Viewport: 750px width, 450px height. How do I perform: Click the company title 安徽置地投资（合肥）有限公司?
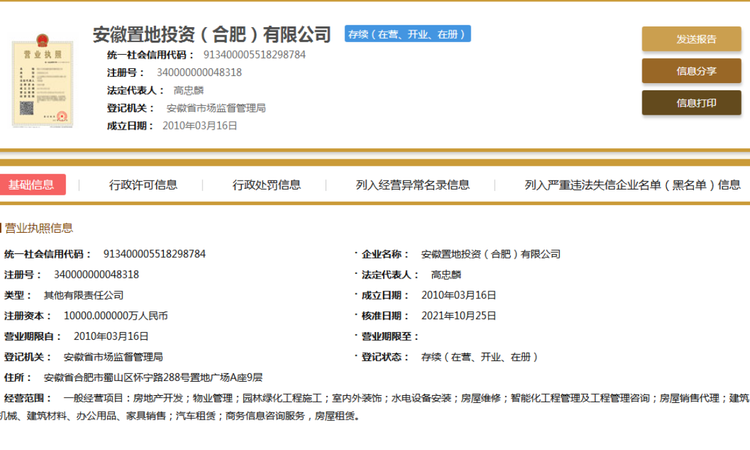point(211,34)
